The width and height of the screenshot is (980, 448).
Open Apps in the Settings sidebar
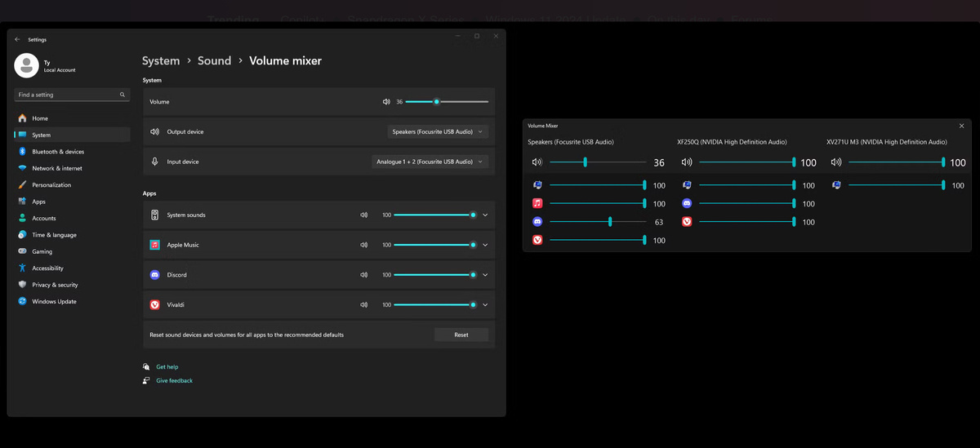point(72,202)
